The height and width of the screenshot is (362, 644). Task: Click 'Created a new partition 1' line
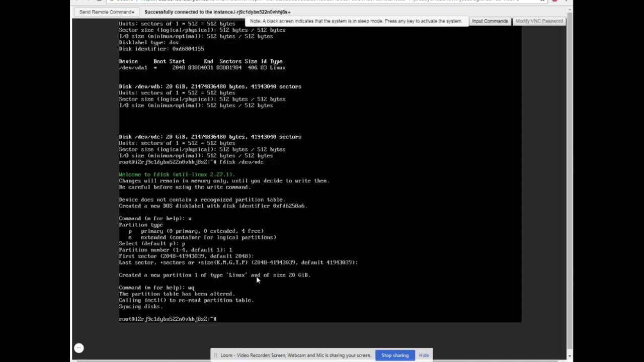[x=214, y=275]
